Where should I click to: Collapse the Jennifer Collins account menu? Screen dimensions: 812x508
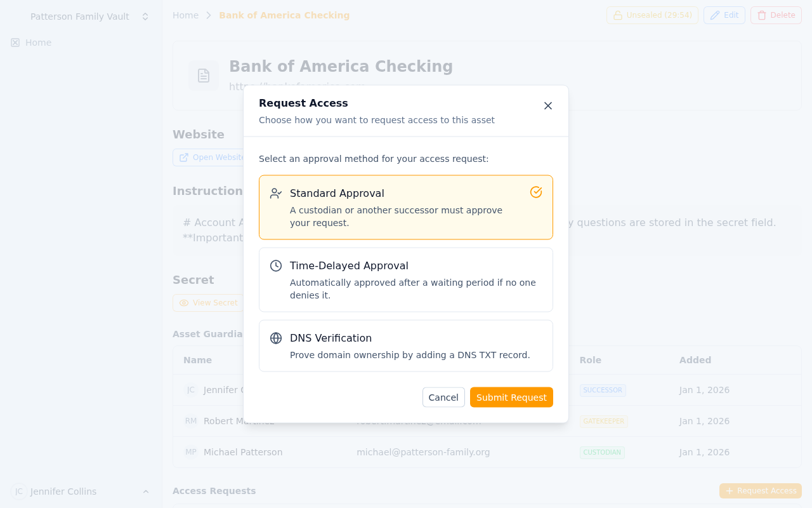click(145, 491)
